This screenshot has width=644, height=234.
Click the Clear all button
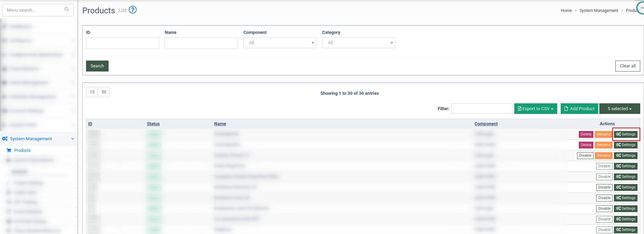pos(627,66)
